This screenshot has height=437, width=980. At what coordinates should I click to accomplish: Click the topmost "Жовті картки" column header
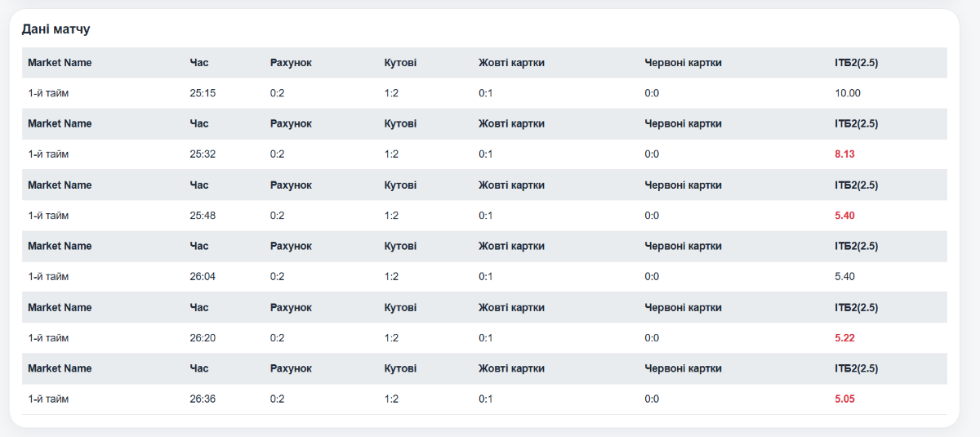click(511, 63)
